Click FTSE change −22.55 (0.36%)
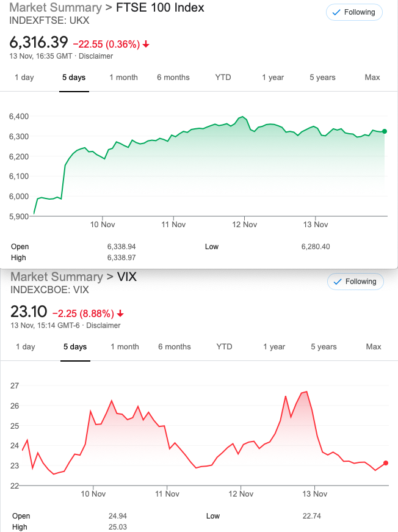398x532 pixels. click(106, 44)
